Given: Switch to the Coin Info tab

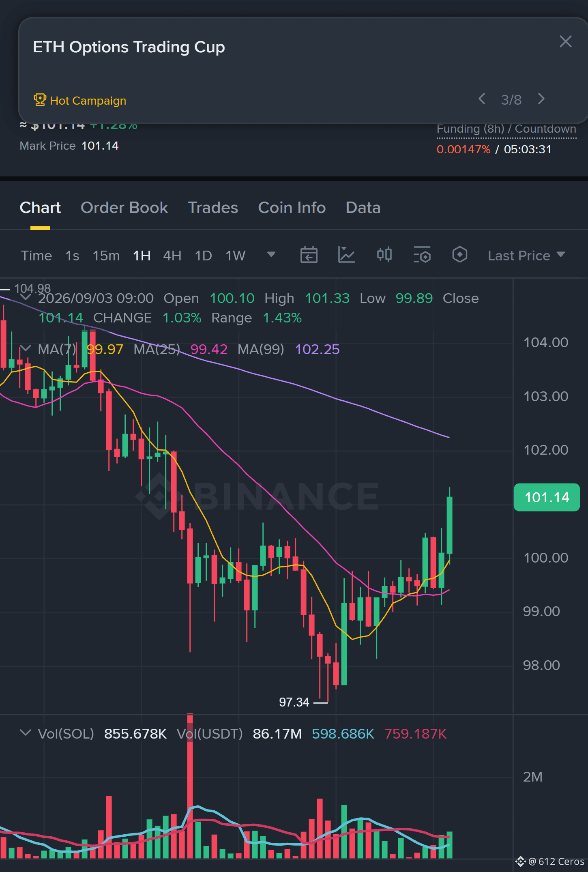Looking at the screenshot, I should pyautogui.click(x=292, y=208).
